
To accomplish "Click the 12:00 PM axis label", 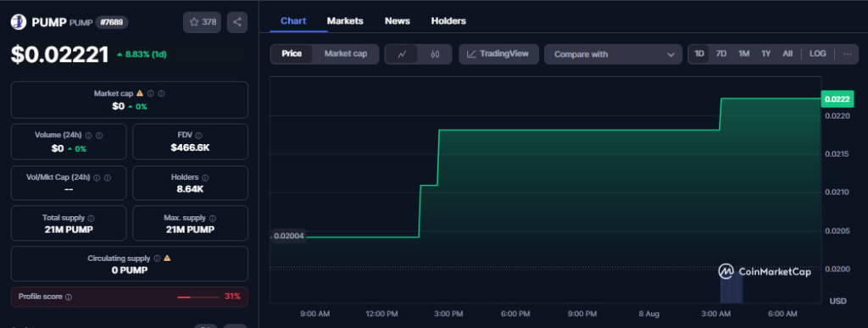I will [381, 314].
